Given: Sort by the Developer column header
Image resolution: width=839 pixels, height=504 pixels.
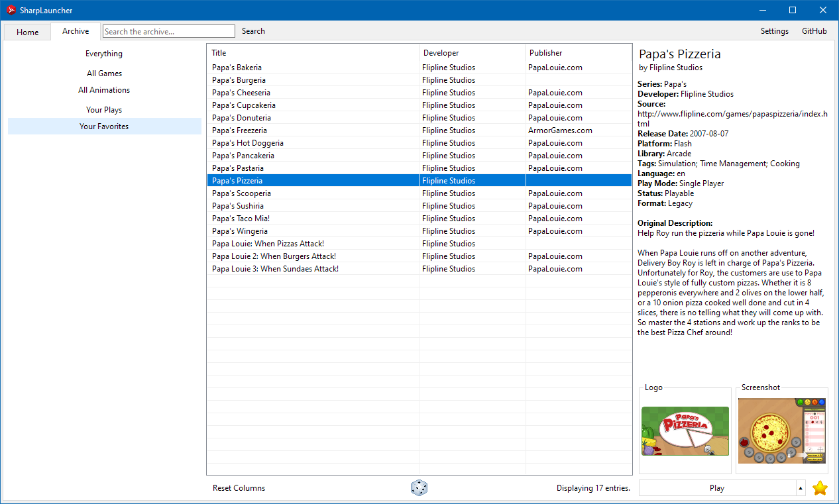Looking at the screenshot, I should click(x=473, y=53).
